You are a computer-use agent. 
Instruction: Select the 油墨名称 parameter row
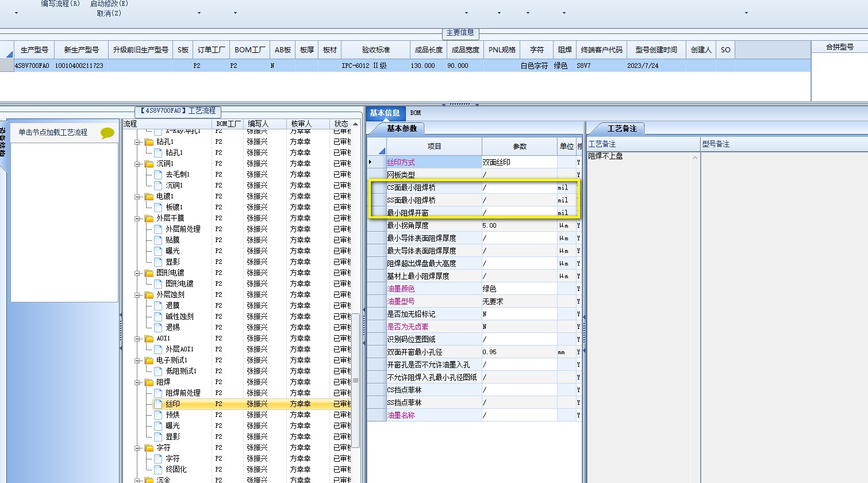pyautogui.click(x=475, y=415)
